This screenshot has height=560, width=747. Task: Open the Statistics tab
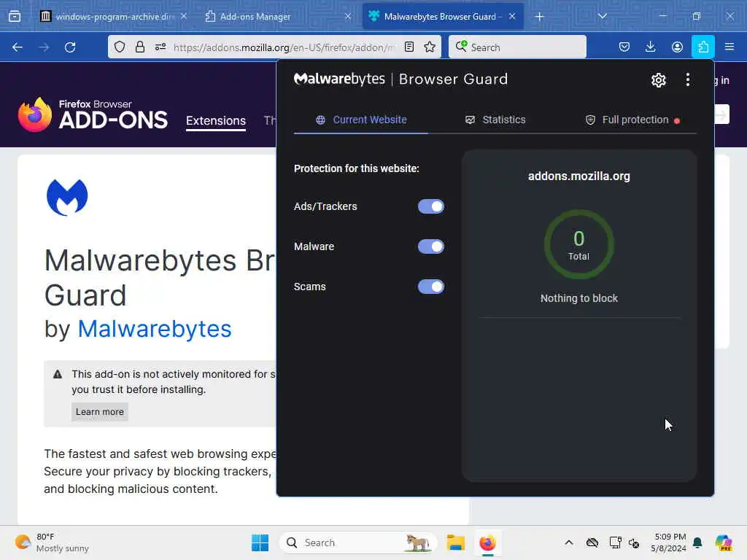click(x=495, y=120)
